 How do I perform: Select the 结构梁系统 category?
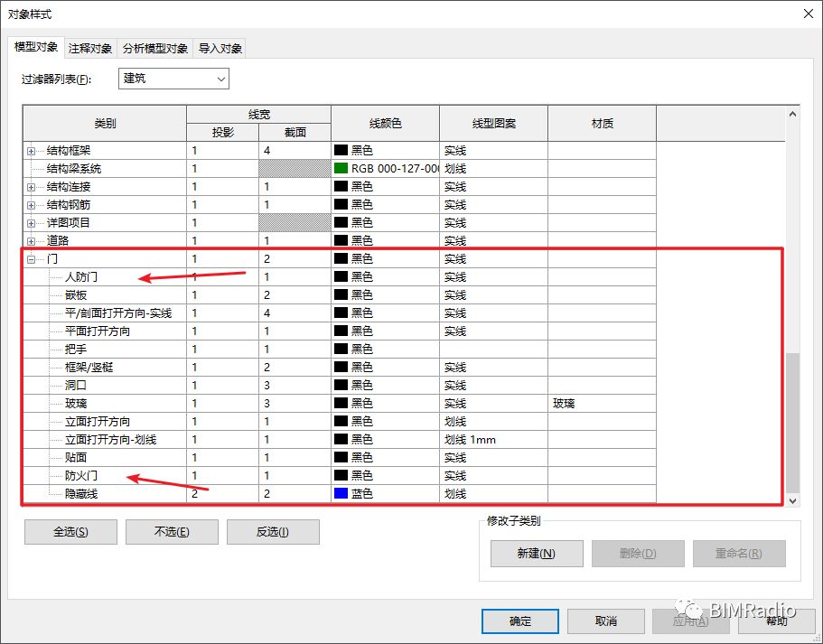pyautogui.click(x=74, y=169)
